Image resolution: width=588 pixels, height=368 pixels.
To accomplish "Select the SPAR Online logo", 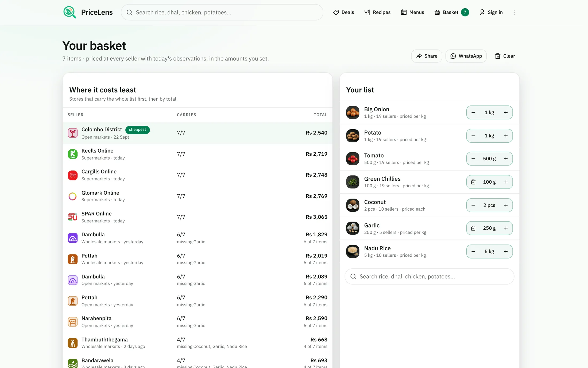I will (73, 217).
